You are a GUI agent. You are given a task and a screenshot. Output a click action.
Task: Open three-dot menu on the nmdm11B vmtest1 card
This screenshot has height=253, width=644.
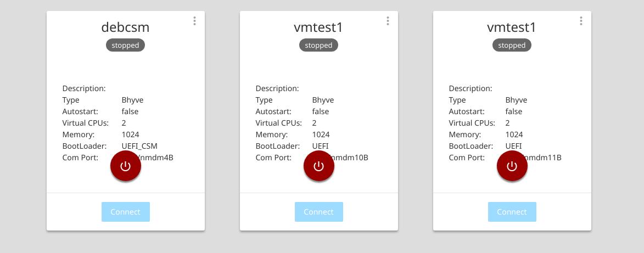pyautogui.click(x=581, y=21)
